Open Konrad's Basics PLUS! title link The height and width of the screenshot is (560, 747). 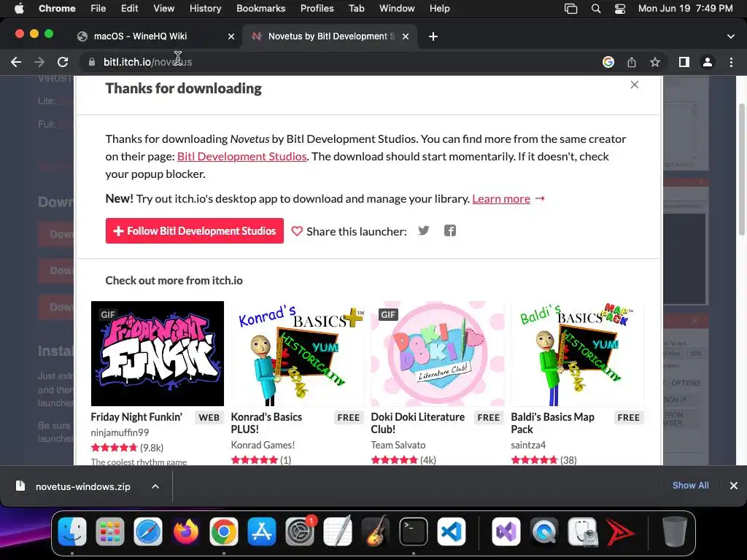266,423
